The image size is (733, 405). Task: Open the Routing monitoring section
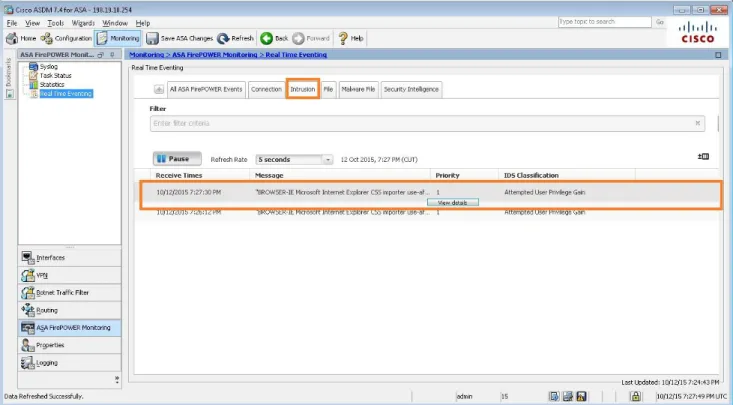(x=70, y=310)
